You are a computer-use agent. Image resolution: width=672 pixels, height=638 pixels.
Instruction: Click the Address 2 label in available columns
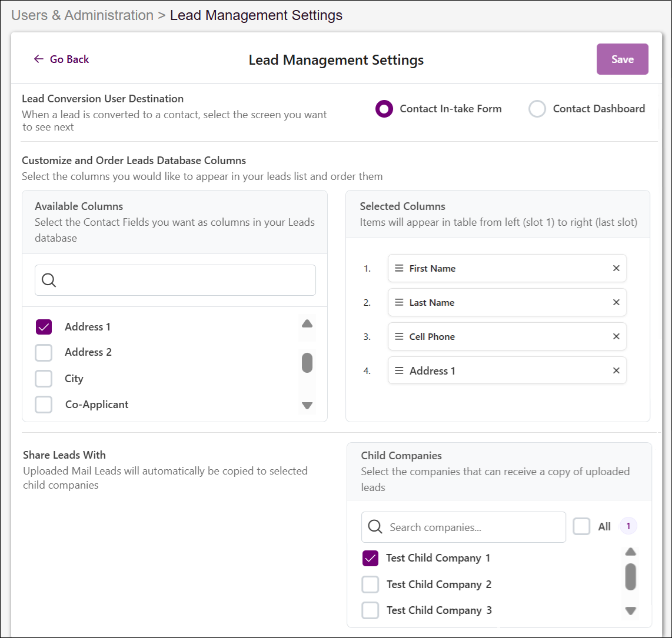click(x=88, y=352)
